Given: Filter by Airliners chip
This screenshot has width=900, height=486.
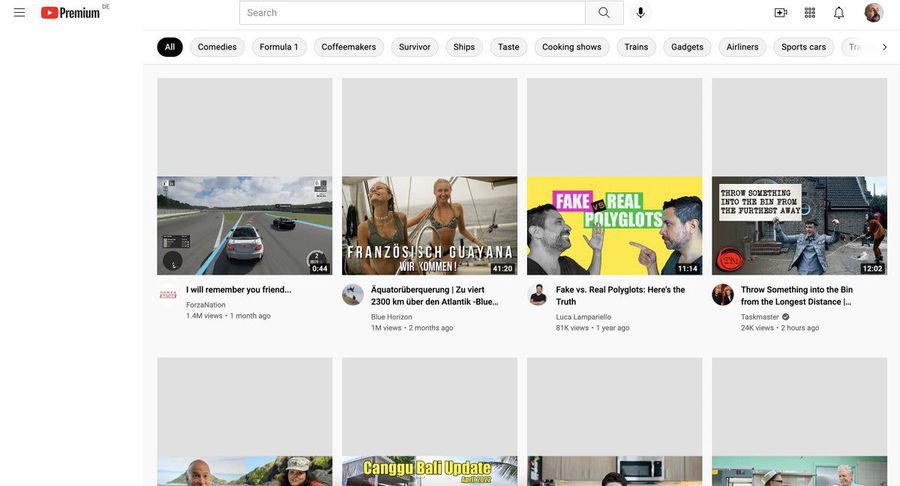Looking at the screenshot, I should (x=742, y=47).
